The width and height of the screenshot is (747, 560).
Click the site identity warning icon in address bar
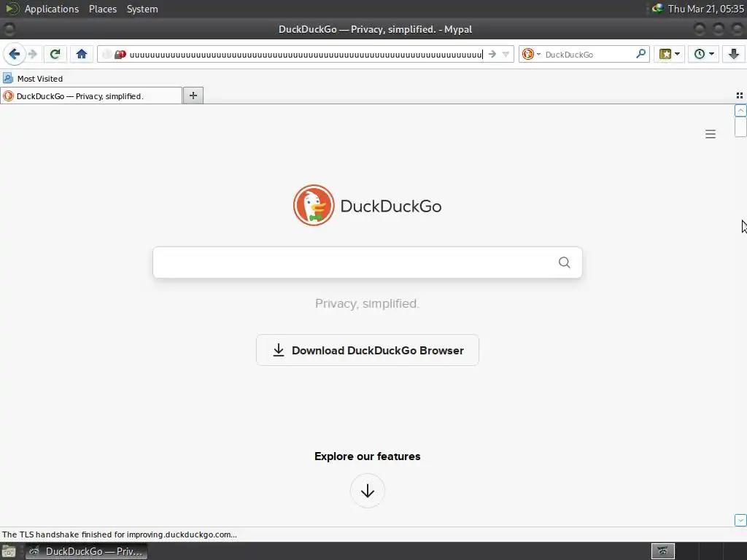120,55
